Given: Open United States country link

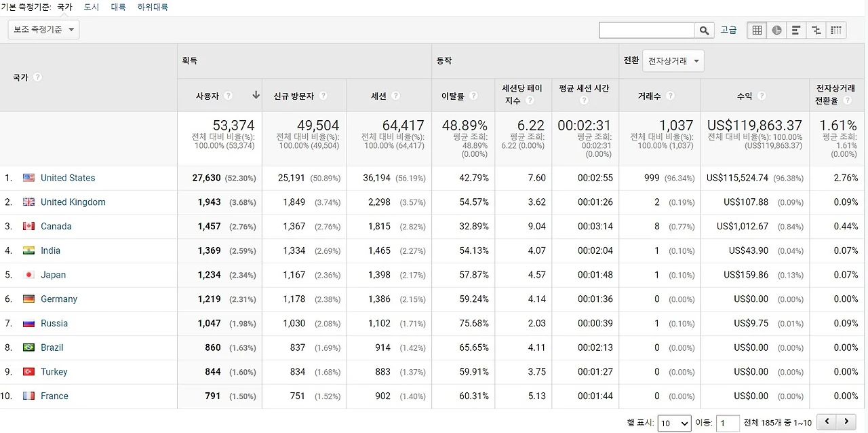Looking at the screenshot, I should coord(68,178).
